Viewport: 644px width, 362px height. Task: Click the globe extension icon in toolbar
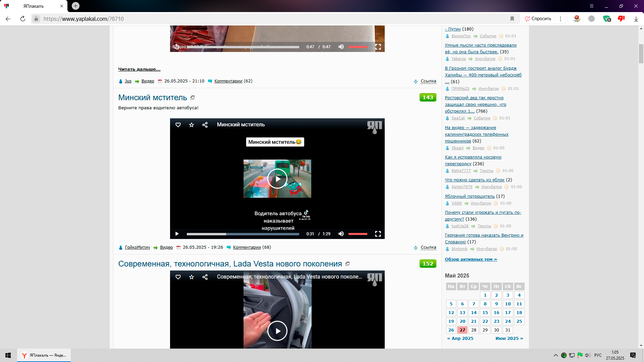[x=592, y=19]
